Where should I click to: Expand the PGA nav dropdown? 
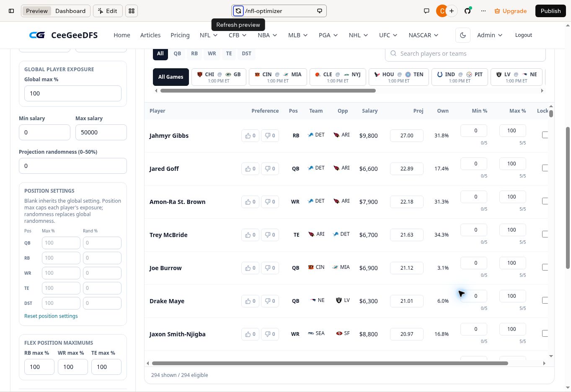click(x=328, y=35)
